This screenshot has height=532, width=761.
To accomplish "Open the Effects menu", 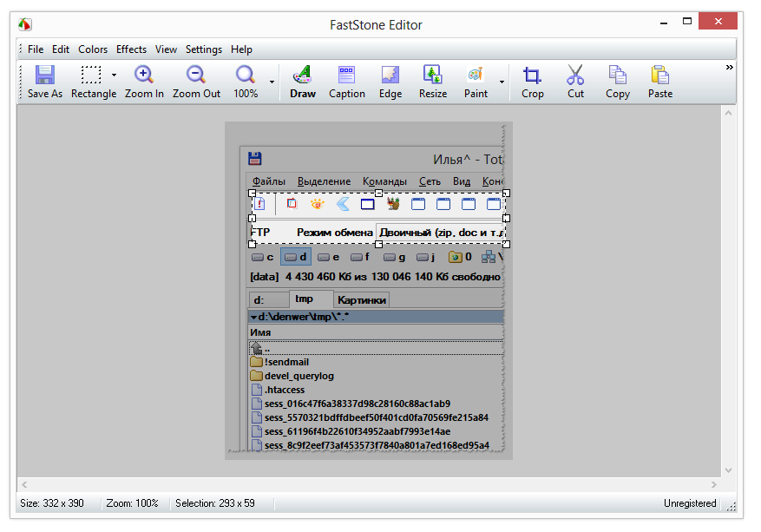I will pos(131,49).
